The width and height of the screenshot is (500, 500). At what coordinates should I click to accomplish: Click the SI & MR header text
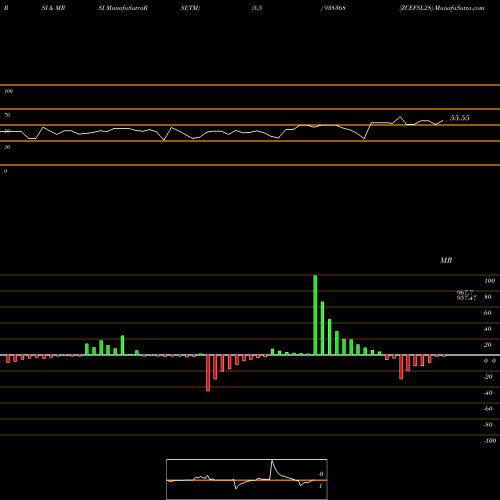53,8
